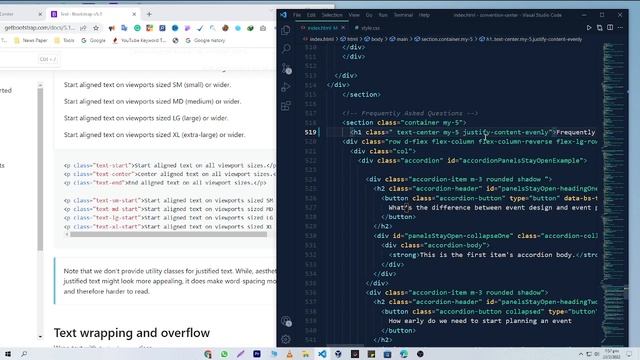The image size is (640, 360).
Task: Open the Terminal menu in VS Code
Action: point(403,15)
